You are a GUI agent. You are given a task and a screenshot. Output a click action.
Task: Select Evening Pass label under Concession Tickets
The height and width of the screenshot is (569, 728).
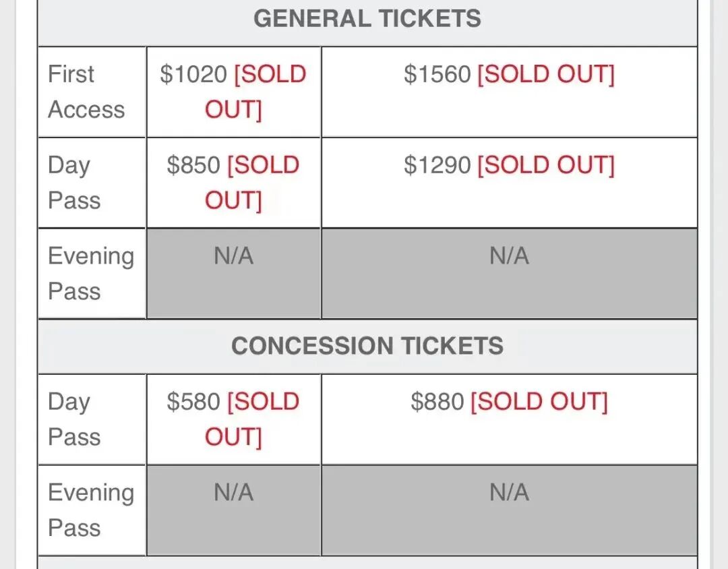tap(90, 510)
